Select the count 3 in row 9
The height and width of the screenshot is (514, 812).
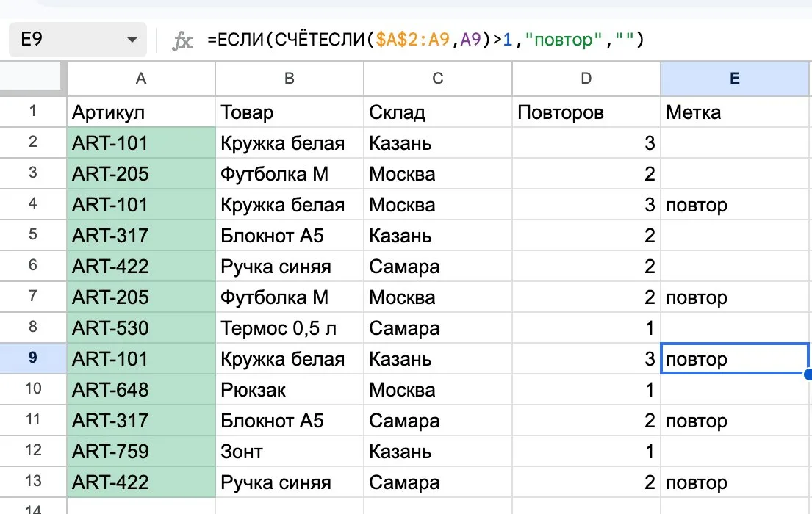pos(586,358)
